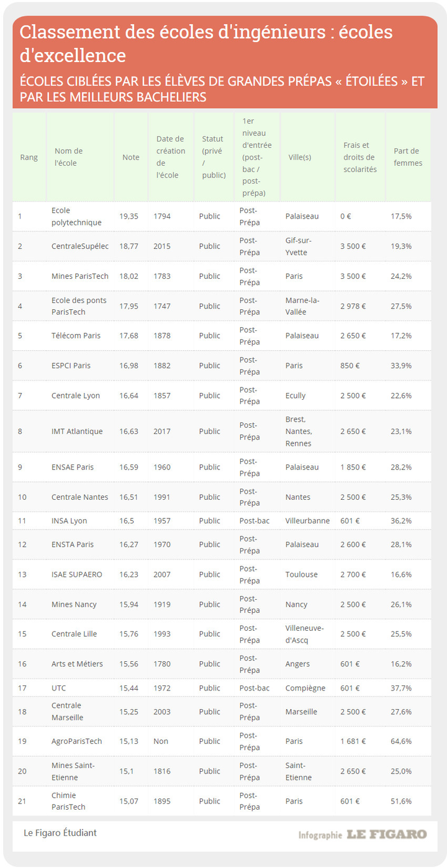Click the LE FIGARO logo in footer
Viewport: 447px width, 868px height.
pyautogui.click(x=386, y=834)
